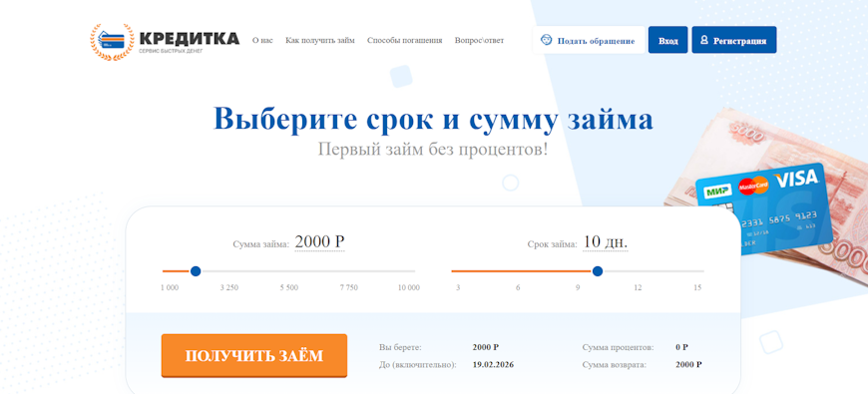Click the bank card image with Visa logo
Viewport: 868px width, 394px height.
(764, 209)
